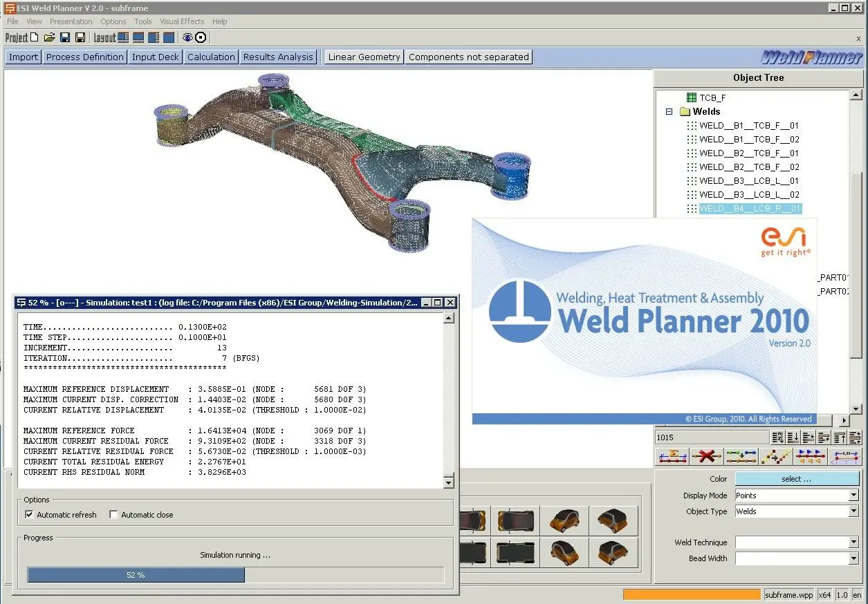Open the Help menu

coord(219,21)
